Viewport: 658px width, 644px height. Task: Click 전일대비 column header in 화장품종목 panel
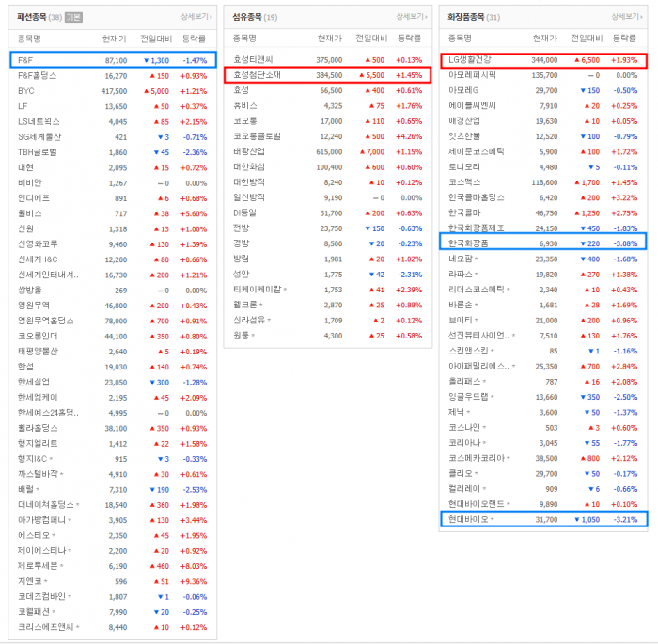(587, 39)
